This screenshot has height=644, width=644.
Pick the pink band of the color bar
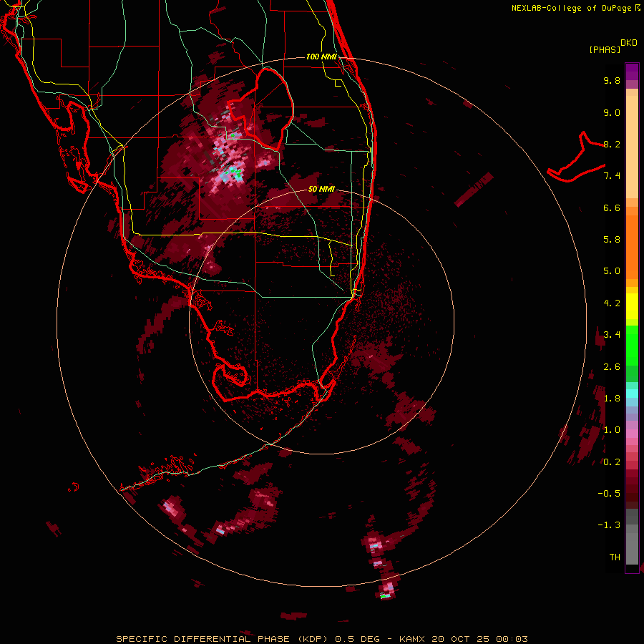point(632,434)
